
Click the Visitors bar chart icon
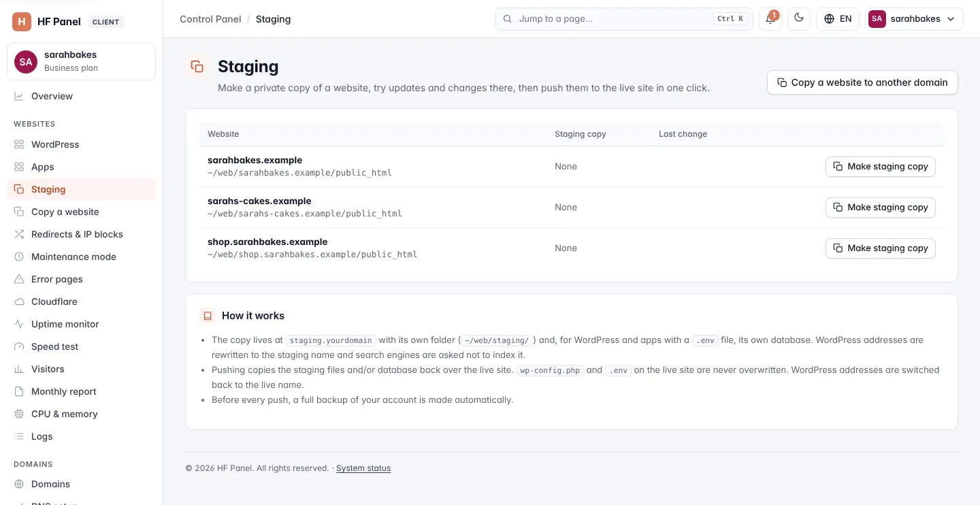[19, 369]
